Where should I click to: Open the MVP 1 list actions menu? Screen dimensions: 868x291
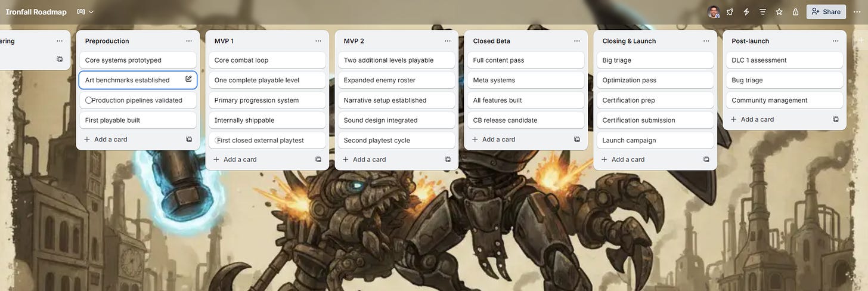[x=318, y=41]
